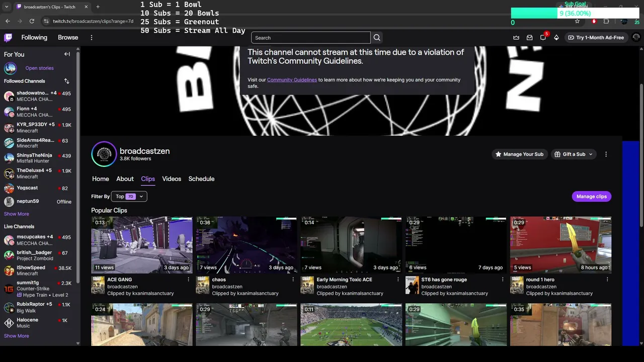Image resolution: width=644 pixels, height=362 pixels.
Task: Sort followed channels with arrows icon
Action: pos(67,81)
